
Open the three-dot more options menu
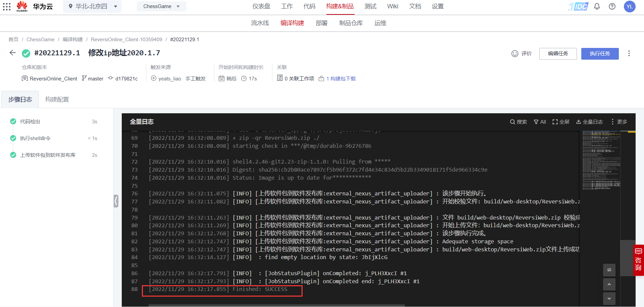coord(629,54)
